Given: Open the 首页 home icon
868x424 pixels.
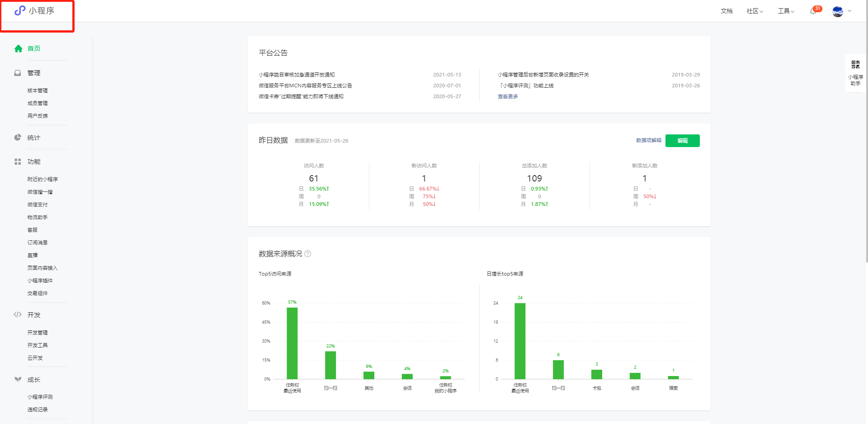Looking at the screenshot, I should tap(18, 48).
